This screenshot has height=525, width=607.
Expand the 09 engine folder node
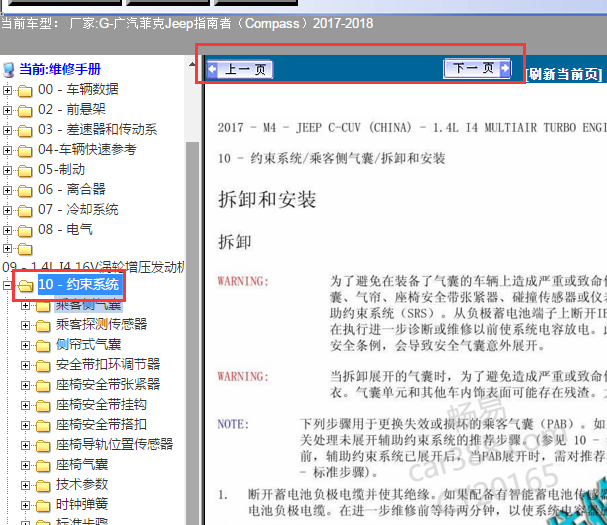[x=7, y=249]
